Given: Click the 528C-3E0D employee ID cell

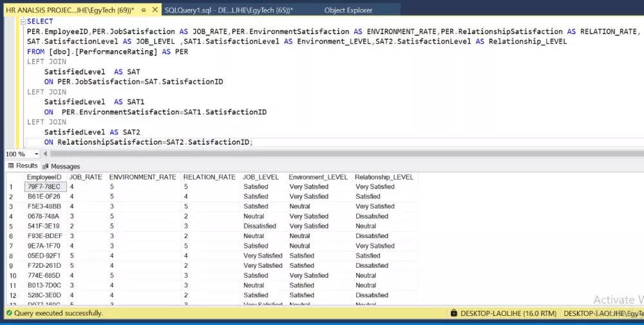Looking at the screenshot, I should (x=44, y=295).
